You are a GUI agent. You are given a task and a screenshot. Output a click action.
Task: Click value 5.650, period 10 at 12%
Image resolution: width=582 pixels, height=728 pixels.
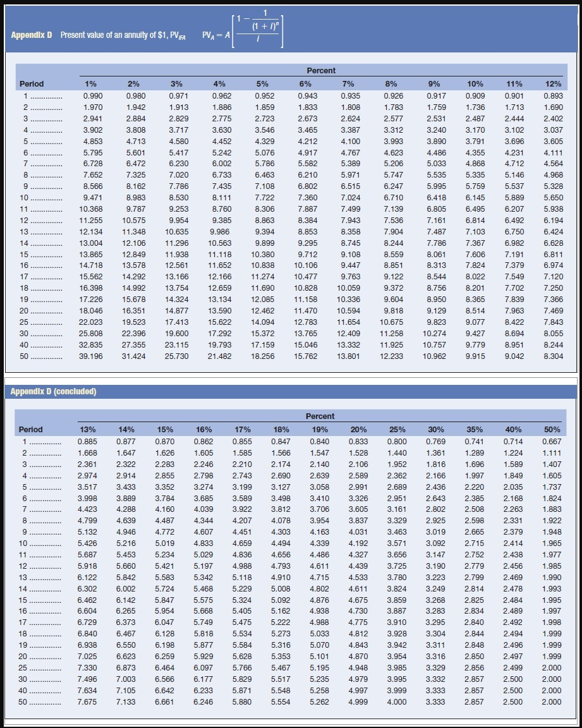point(553,198)
